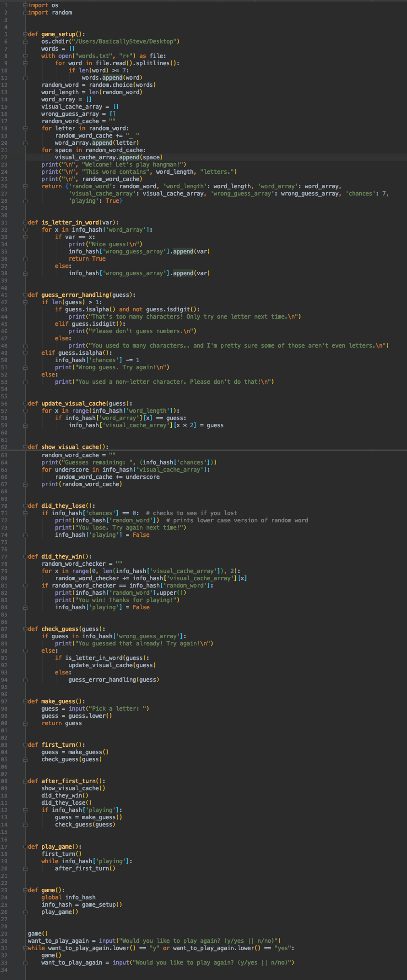Click the 'Nice guess!' print statement
The height and width of the screenshot is (980, 407).
[105, 244]
